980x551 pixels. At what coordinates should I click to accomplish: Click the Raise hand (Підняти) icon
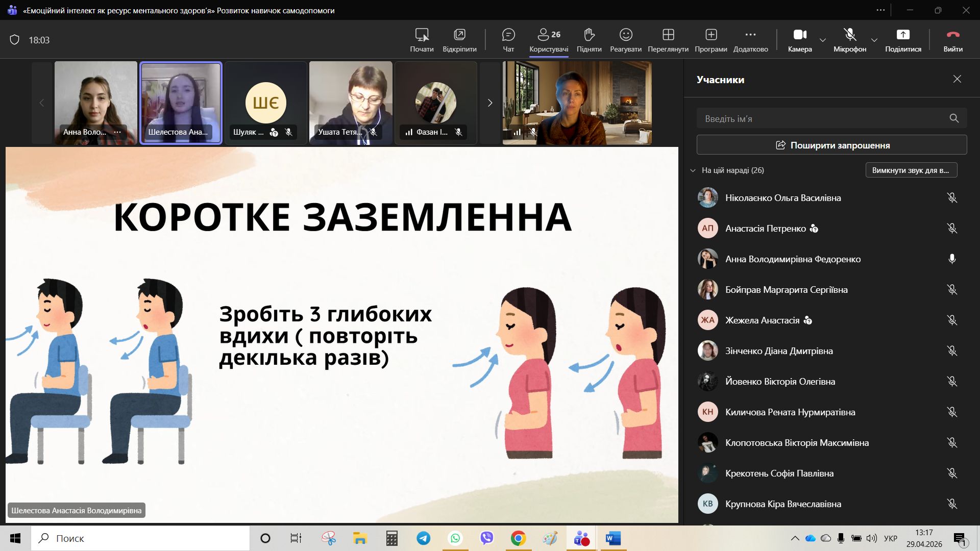pos(589,35)
